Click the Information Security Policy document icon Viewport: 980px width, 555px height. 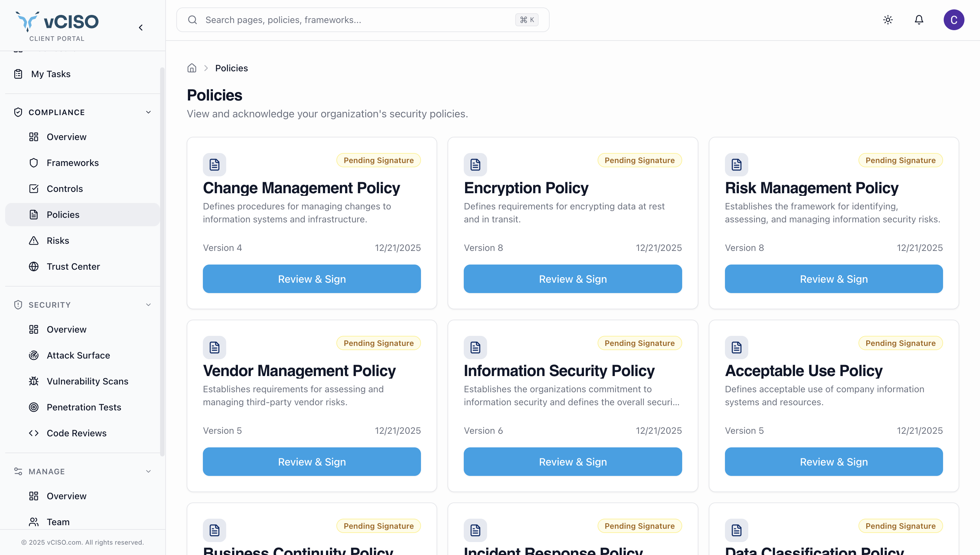(x=475, y=347)
